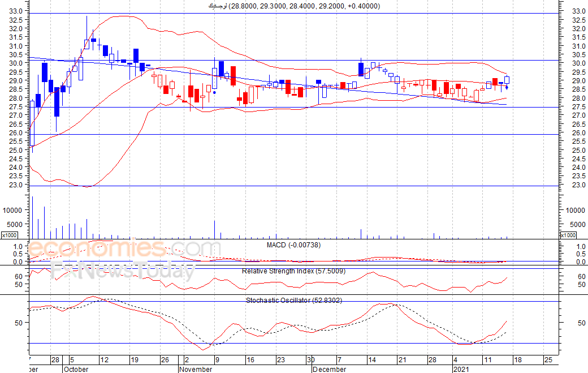Click the 10000 volume label on the left axis
588x373 pixels.
click(12, 211)
